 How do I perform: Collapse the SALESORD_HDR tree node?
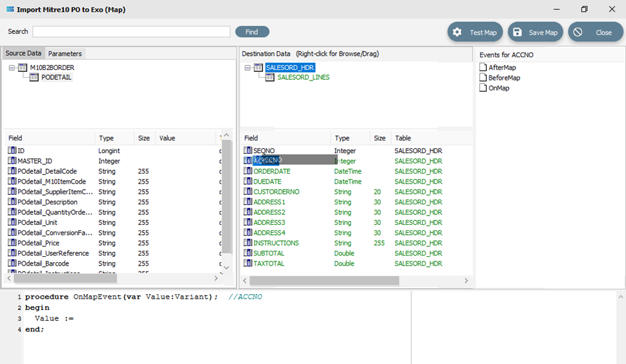tap(248, 67)
